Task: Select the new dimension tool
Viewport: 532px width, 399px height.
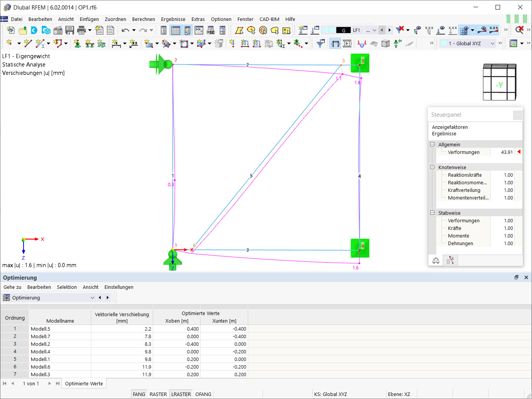Action: [x=116, y=44]
